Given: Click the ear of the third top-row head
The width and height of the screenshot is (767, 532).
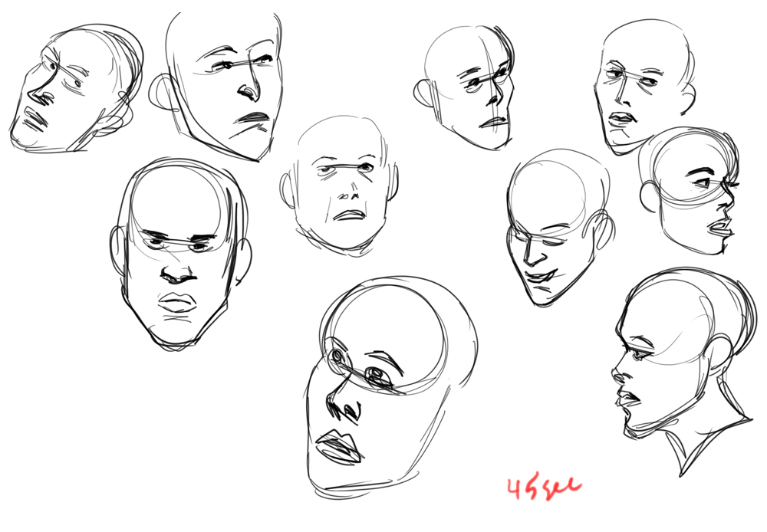Looking at the screenshot, I should pos(423,94).
